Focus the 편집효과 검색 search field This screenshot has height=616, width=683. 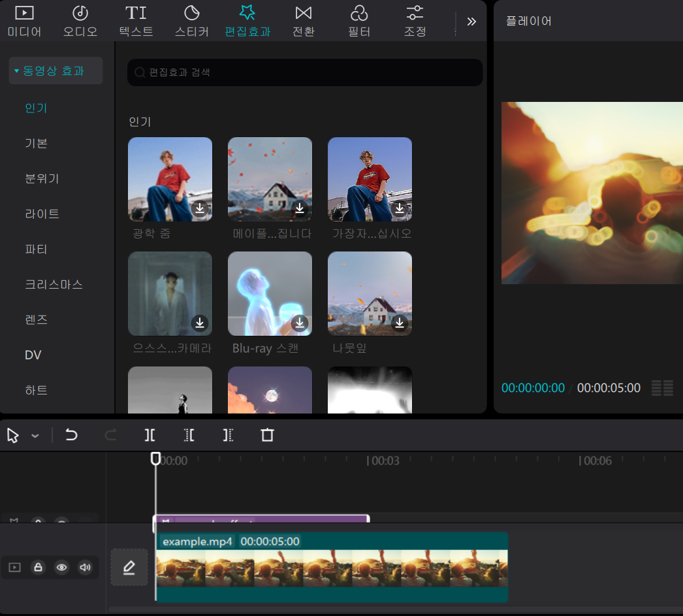305,73
